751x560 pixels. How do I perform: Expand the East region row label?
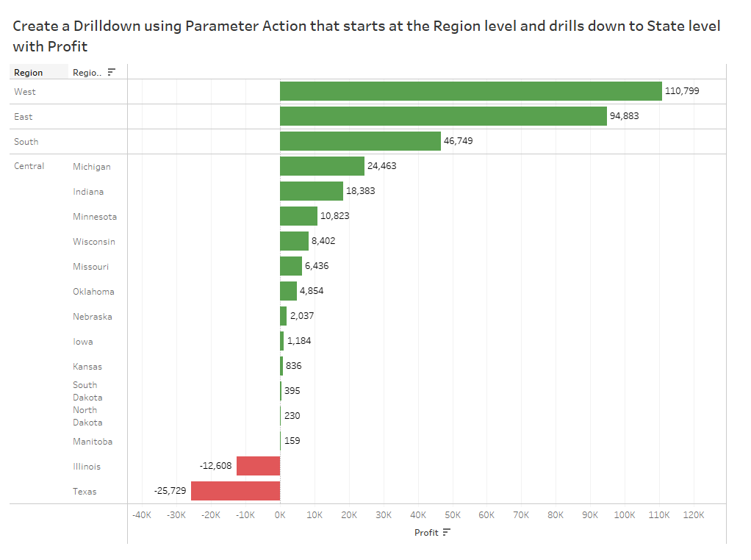(24, 117)
